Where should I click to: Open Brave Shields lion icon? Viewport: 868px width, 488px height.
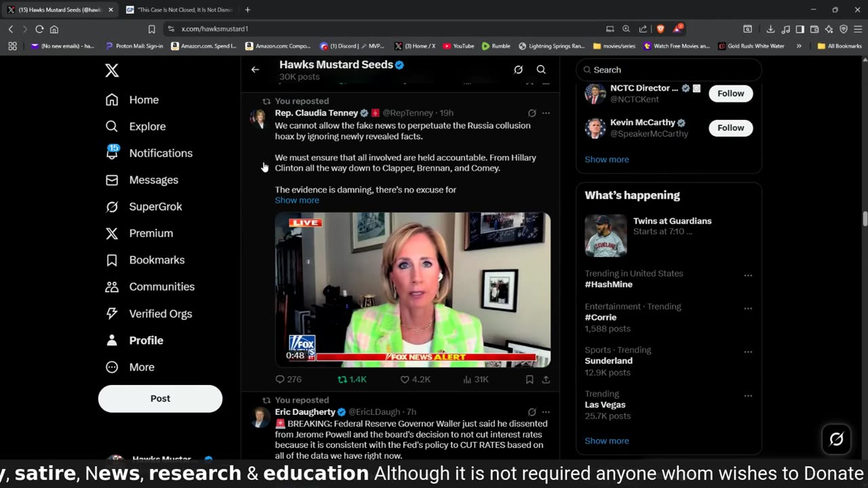click(660, 29)
